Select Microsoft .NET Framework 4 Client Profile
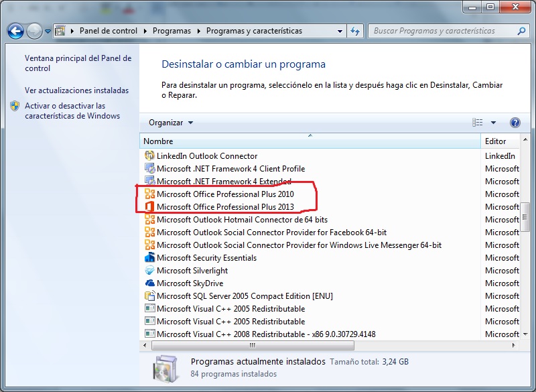The image size is (536, 392). point(230,168)
